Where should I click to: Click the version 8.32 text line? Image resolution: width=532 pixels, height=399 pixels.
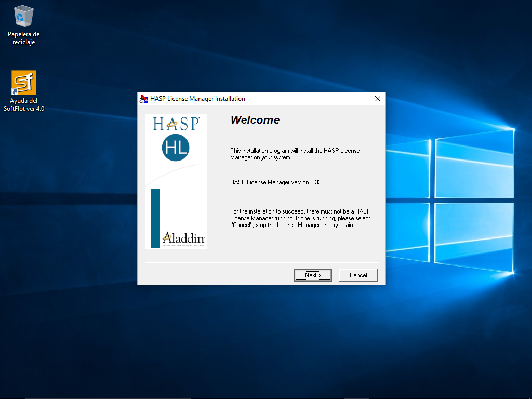275,182
